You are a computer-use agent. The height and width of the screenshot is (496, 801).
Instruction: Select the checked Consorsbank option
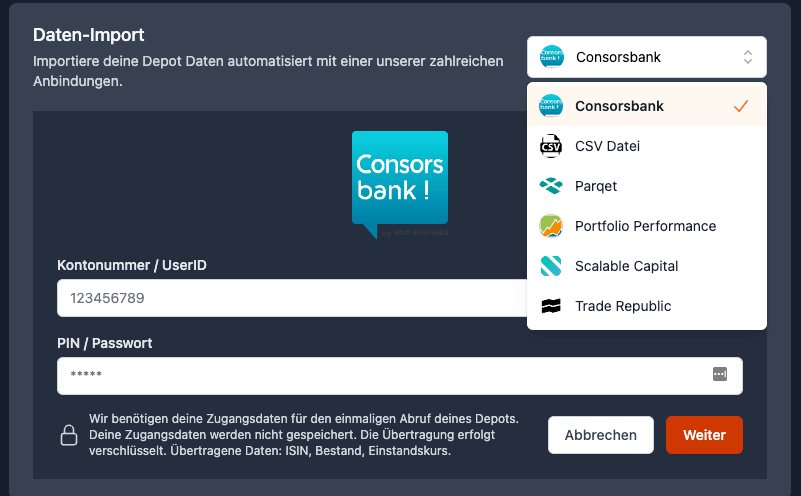(647, 106)
